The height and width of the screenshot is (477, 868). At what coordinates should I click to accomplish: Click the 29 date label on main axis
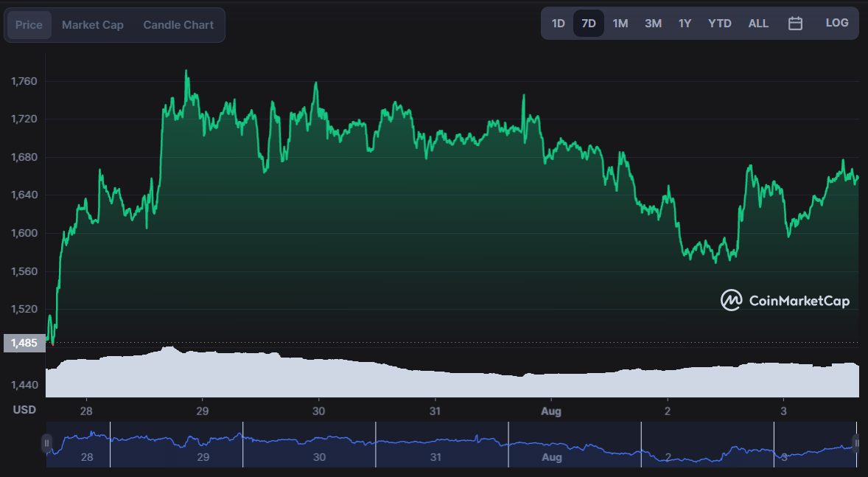click(203, 411)
